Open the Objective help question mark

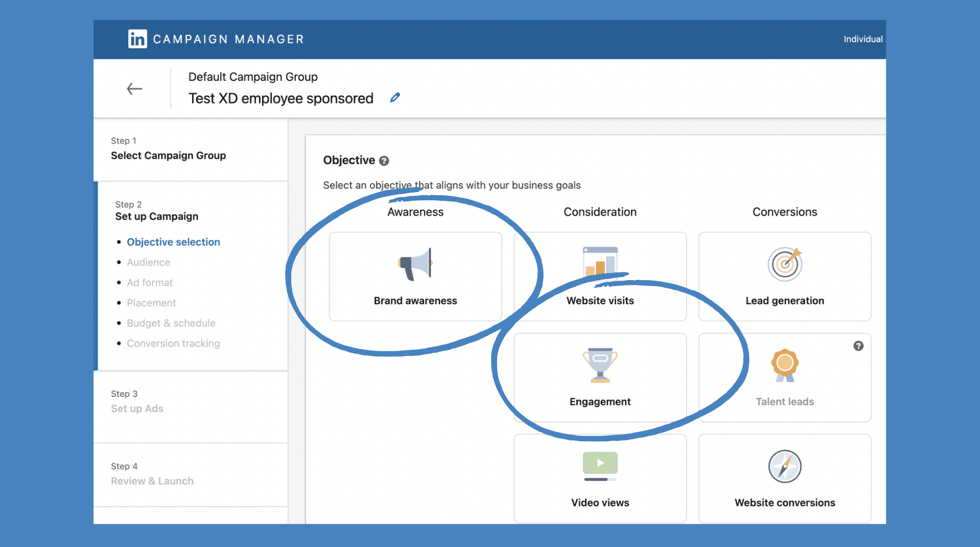pos(384,161)
